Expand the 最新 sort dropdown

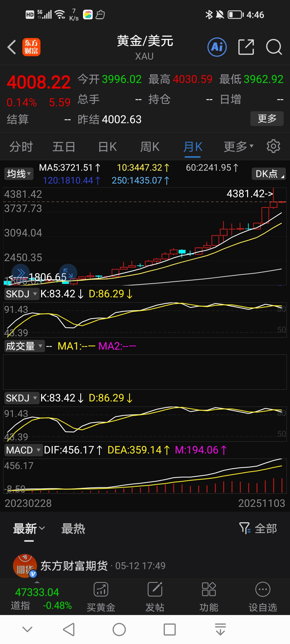coord(29,528)
